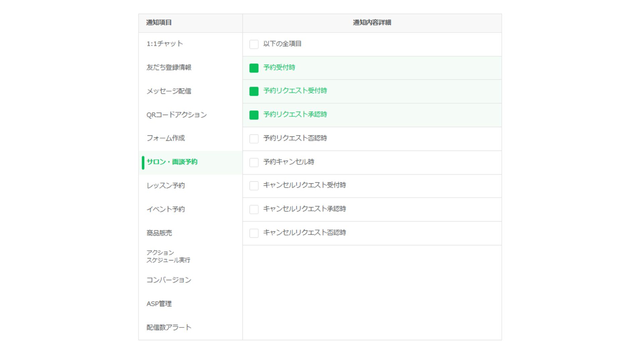Go to レッスン予約 notification settings
Viewport: 644px width, 362px height.
click(166, 186)
